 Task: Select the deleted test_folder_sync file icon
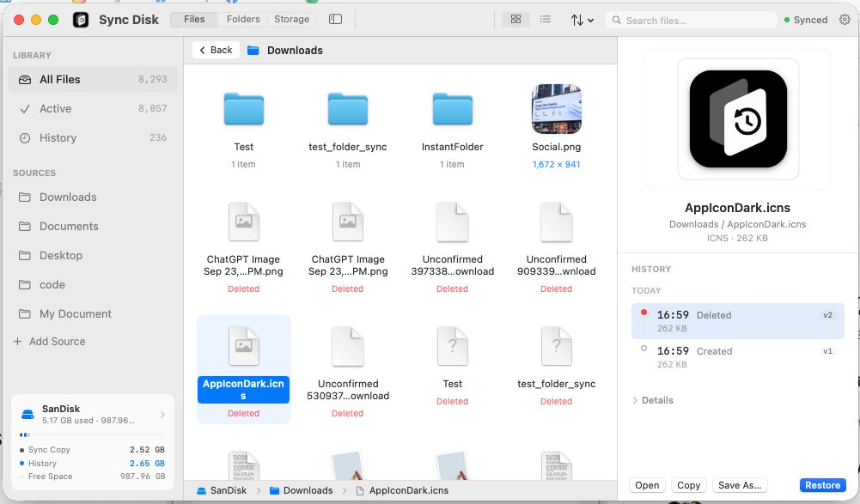point(556,346)
